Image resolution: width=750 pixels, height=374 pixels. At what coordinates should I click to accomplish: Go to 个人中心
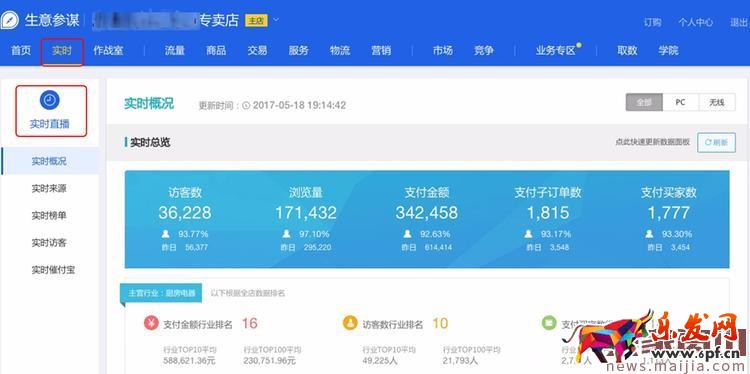click(x=695, y=22)
